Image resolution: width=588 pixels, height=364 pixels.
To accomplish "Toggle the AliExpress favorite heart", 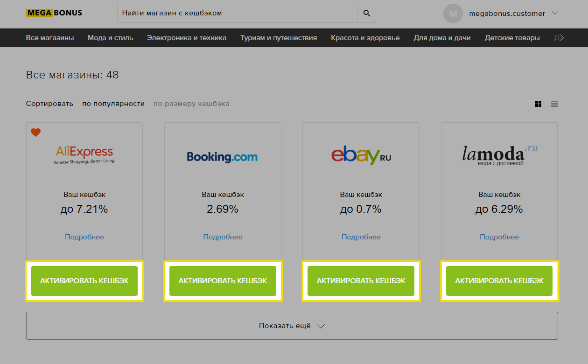I will point(36,133).
